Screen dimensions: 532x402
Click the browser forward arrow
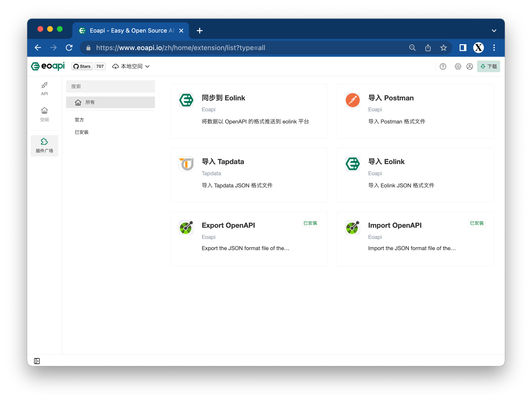point(53,48)
